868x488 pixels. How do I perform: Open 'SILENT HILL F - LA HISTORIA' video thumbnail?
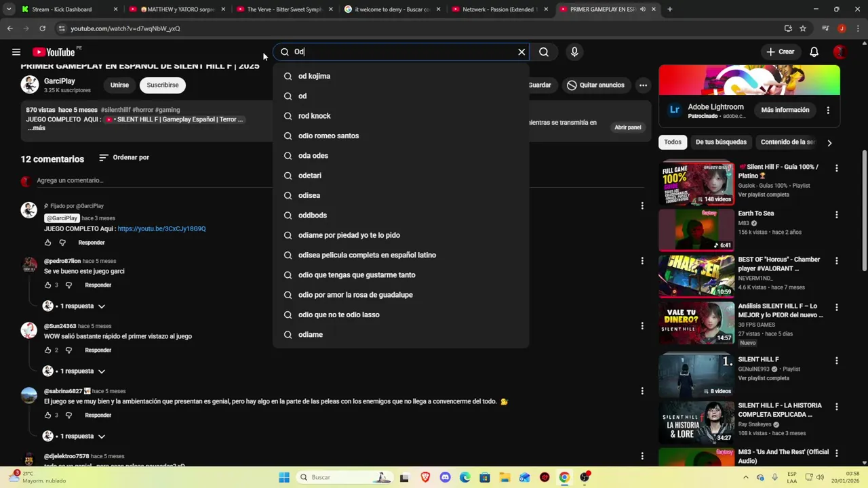[696, 422]
